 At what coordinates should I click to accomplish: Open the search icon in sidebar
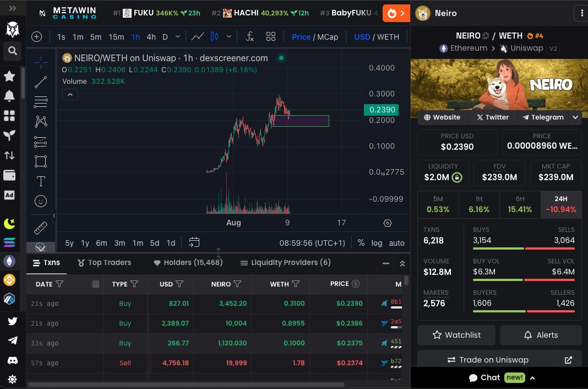point(12,51)
